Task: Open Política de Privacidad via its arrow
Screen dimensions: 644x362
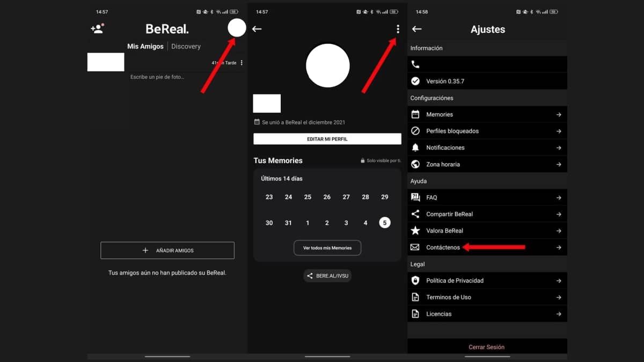Action: (x=559, y=280)
